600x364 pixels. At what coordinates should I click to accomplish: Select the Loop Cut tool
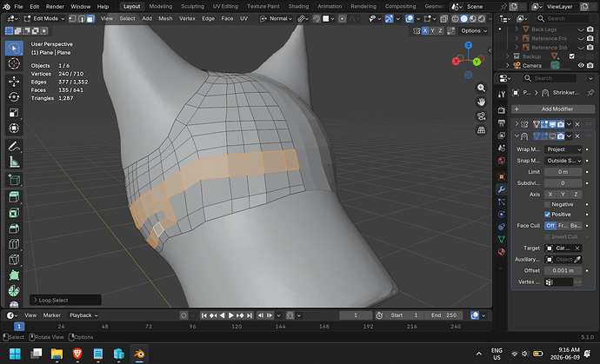click(x=14, y=244)
